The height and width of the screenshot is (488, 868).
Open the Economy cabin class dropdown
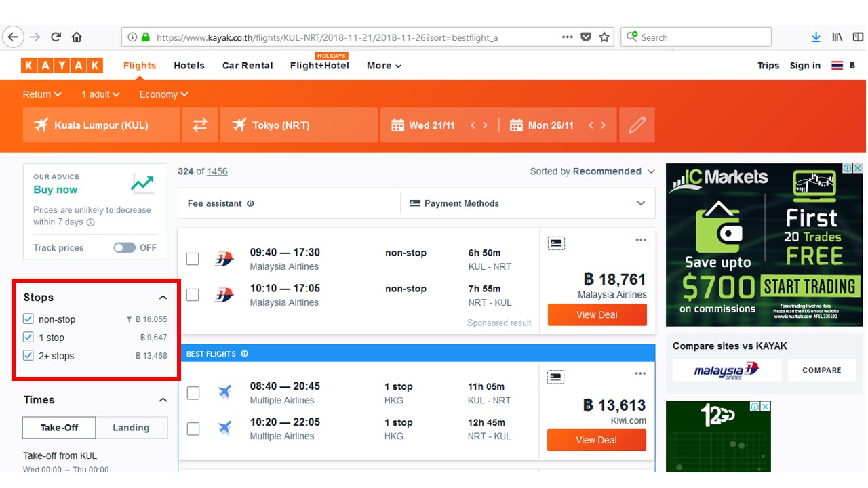click(164, 94)
